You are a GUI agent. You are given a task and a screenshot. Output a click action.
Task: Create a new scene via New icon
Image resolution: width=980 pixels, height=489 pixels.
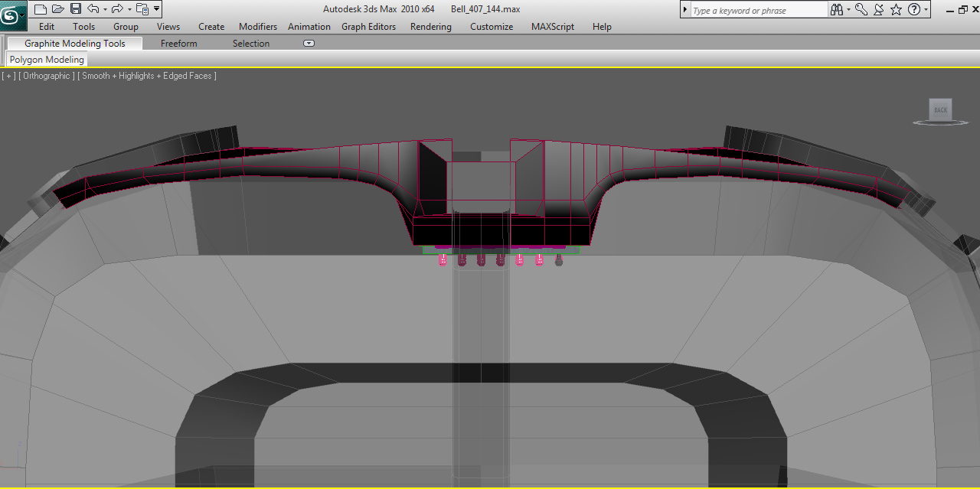(41, 9)
